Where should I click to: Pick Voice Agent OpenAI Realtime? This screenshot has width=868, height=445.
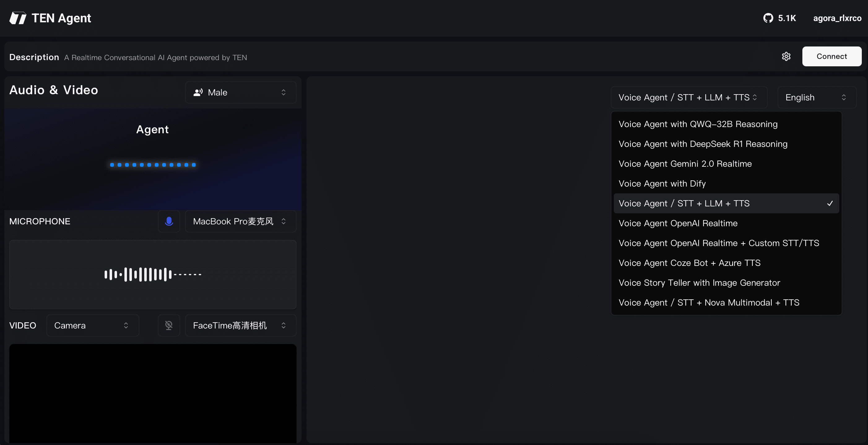[x=726, y=223]
